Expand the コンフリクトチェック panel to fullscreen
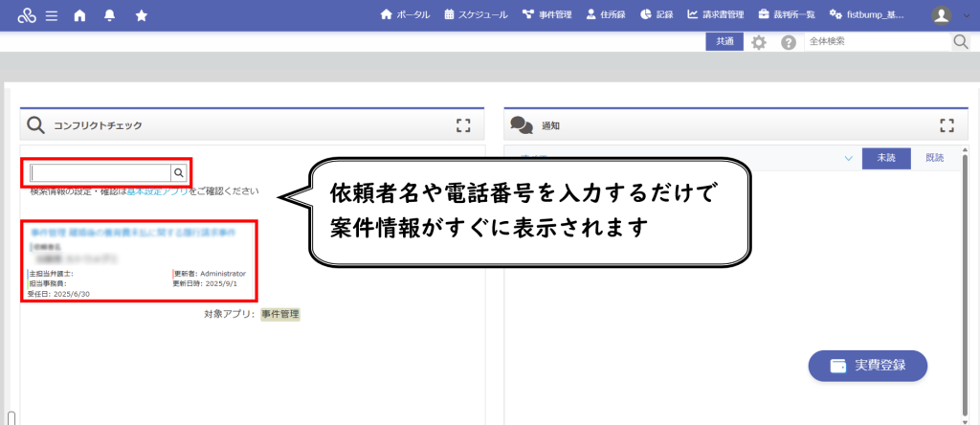 click(x=464, y=125)
